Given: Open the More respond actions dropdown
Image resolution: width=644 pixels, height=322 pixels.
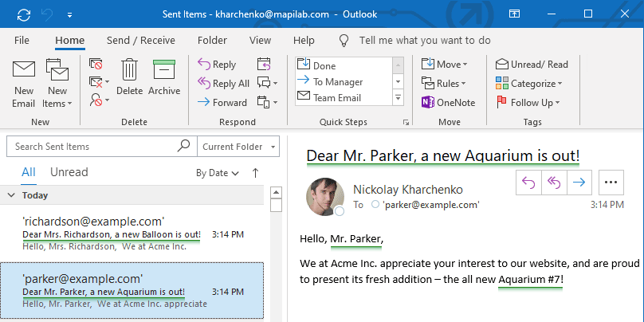Looking at the screenshot, I should pyautogui.click(x=267, y=102).
